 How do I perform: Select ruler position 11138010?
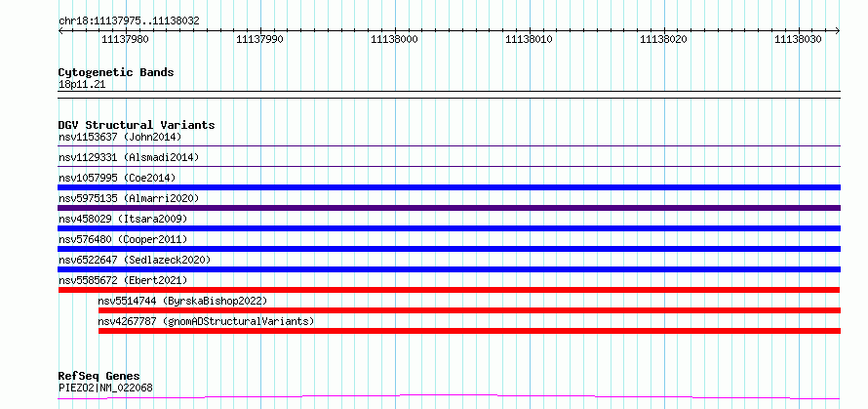point(530,39)
